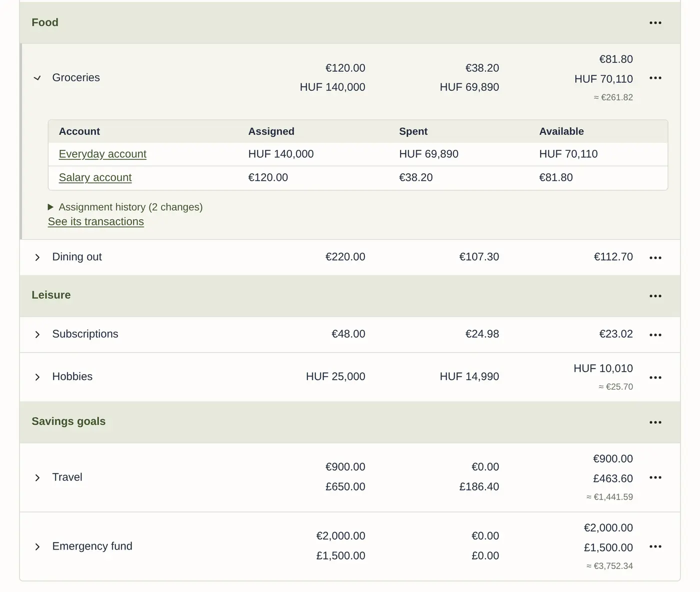The width and height of the screenshot is (700, 592).
Task: Open more options for Travel
Action: (x=655, y=478)
